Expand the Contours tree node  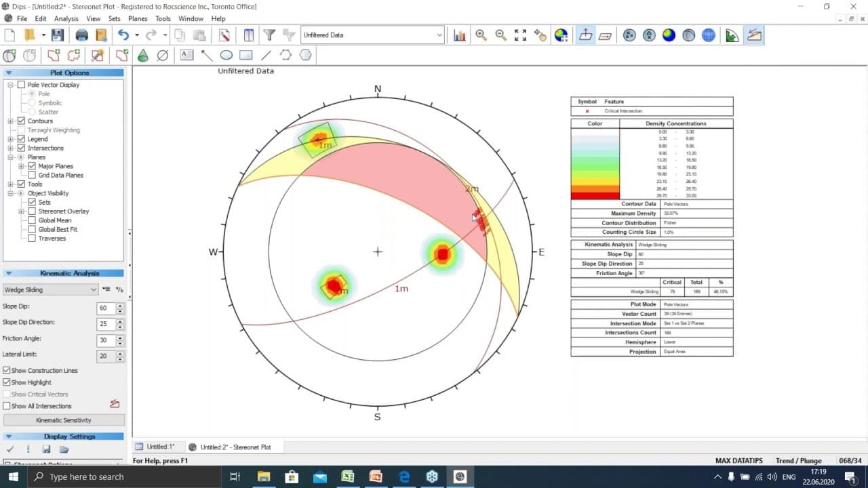[11, 121]
